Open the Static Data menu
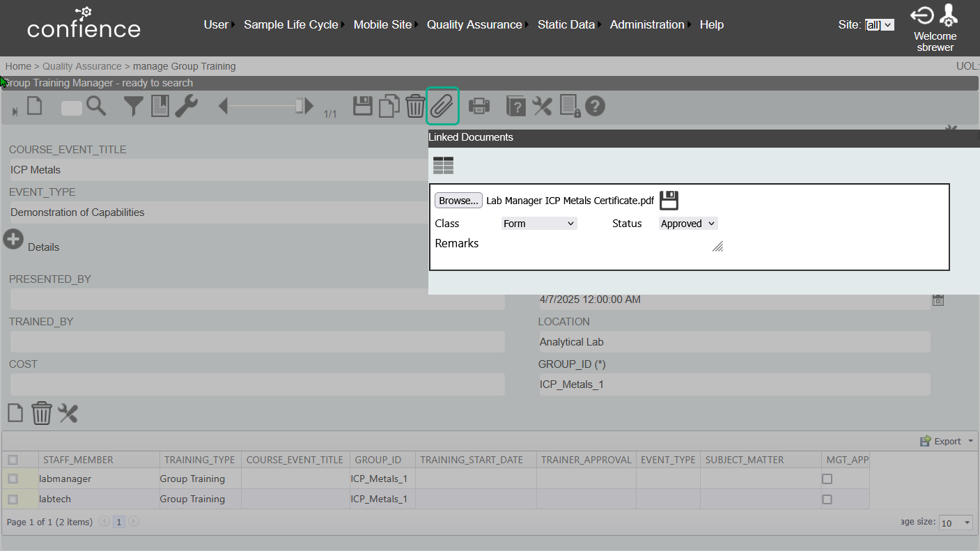The height and width of the screenshot is (551, 980). (x=566, y=24)
